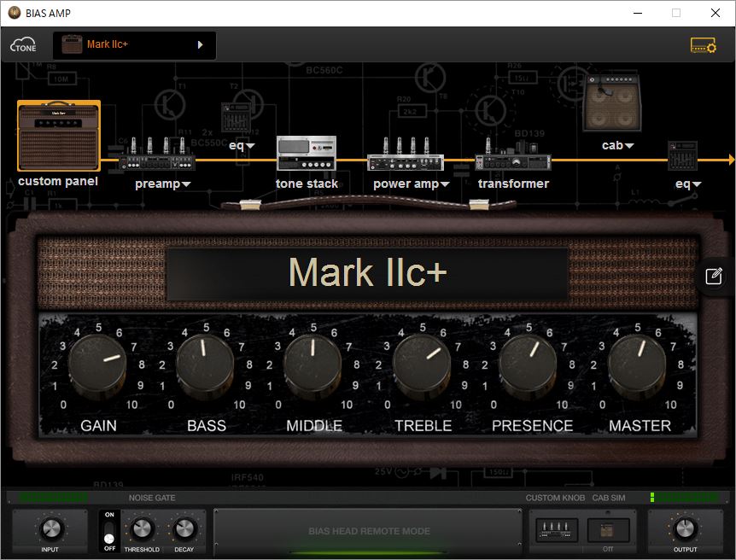Adjust the MASTER knob
736x560 pixels.
pyautogui.click(x=637, y=365)
